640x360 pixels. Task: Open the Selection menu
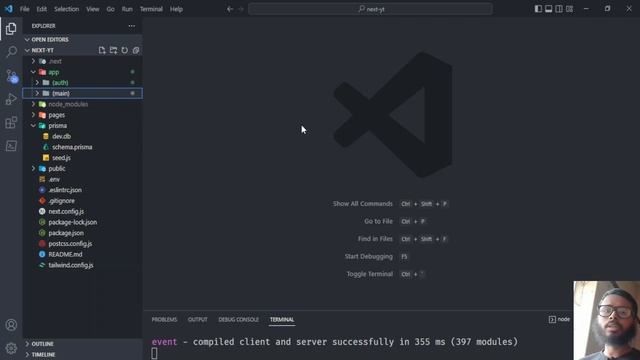(67, 9)
